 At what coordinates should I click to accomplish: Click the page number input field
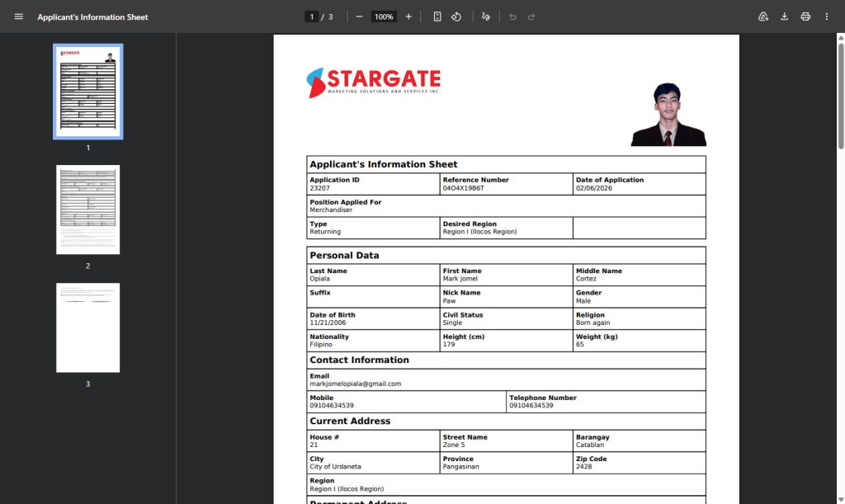pyautogui.click(x=312, y=16)
